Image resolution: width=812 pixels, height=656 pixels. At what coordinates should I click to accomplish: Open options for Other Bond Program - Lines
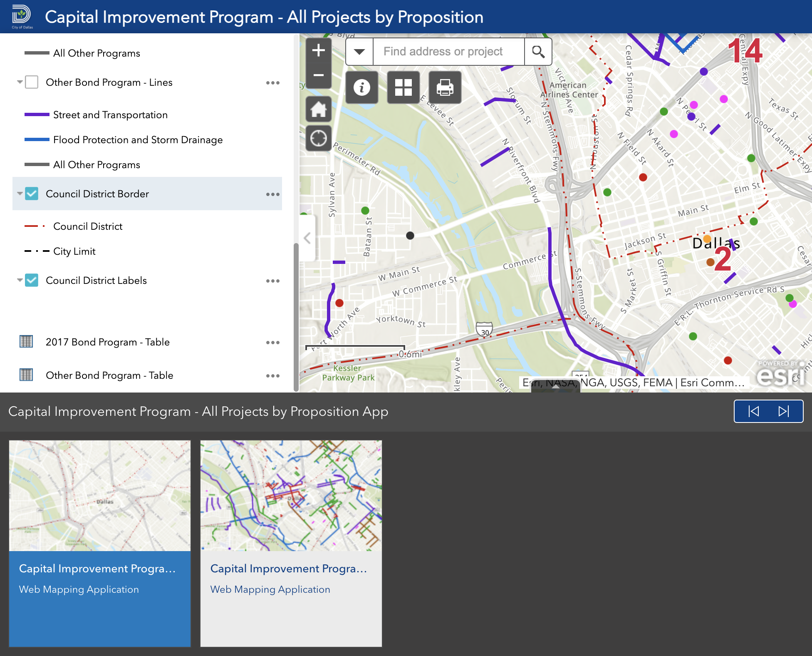coord(273,83)
